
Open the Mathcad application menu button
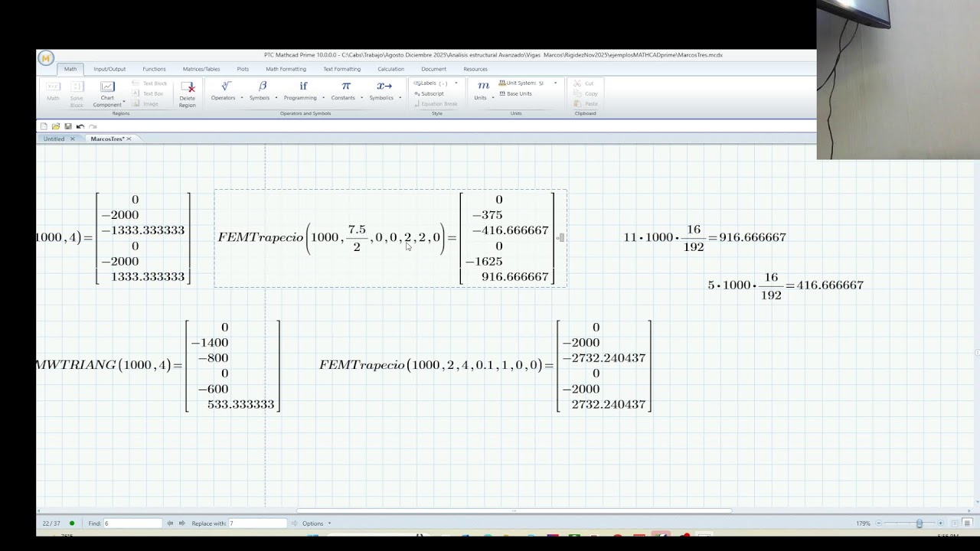click(x=45, y=58)
